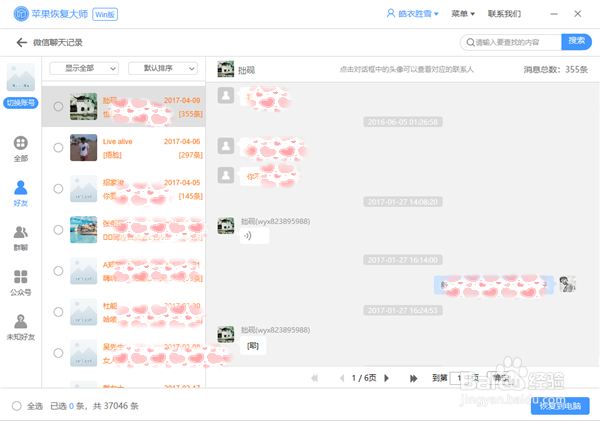This screenshot has height=421, width=600.
Task: Jump to the last message page
Action: [x=413, y=378]
